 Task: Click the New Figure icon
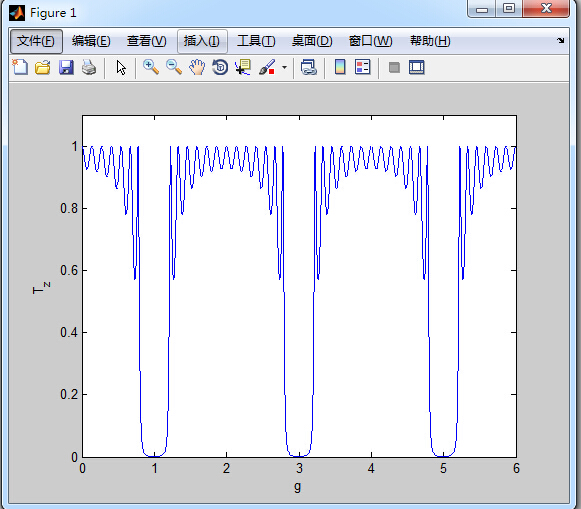click(20, 67)
